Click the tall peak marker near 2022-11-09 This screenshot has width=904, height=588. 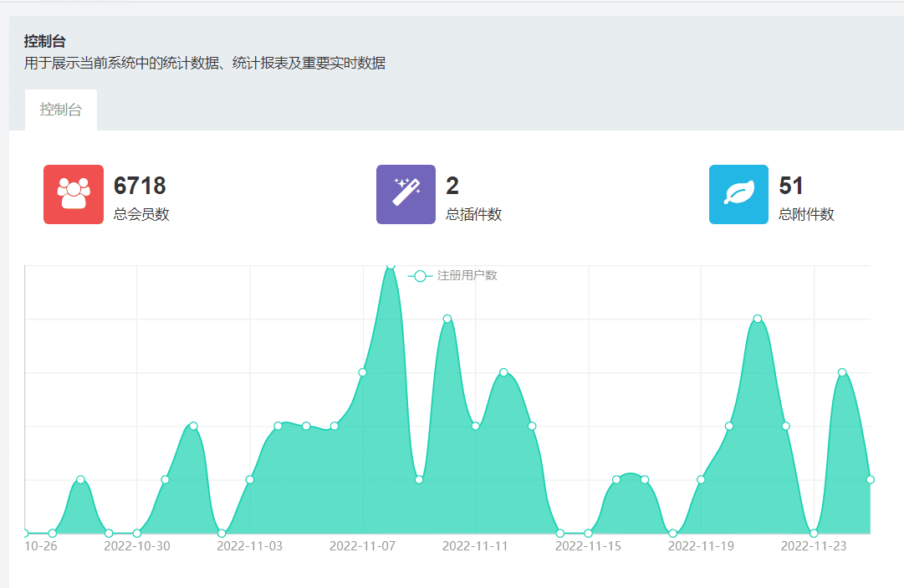click(x=446, y=318)
